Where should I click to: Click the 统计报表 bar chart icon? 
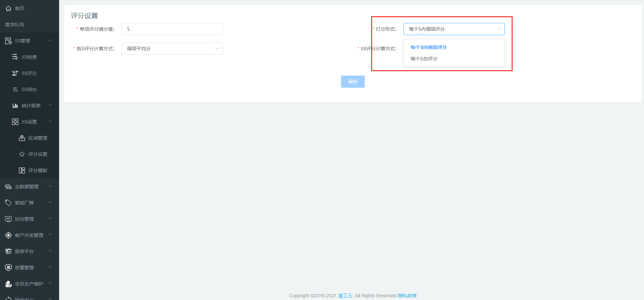pos(15,106)
